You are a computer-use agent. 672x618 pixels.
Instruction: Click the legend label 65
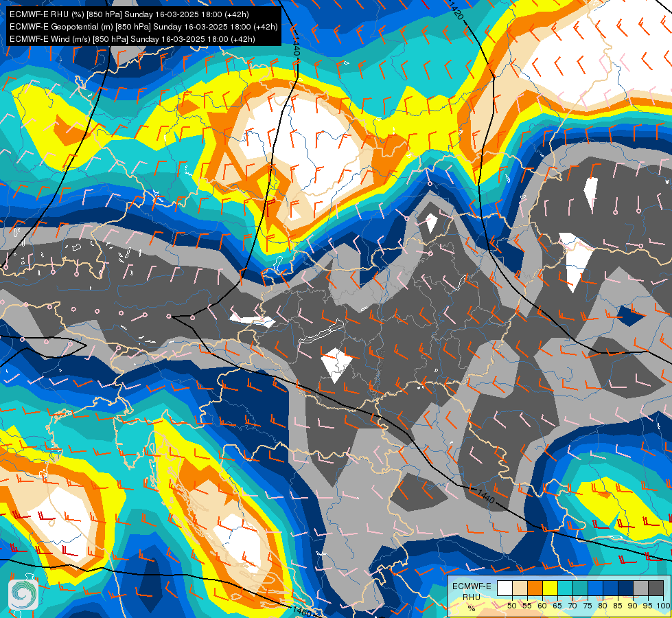point(557,606)
